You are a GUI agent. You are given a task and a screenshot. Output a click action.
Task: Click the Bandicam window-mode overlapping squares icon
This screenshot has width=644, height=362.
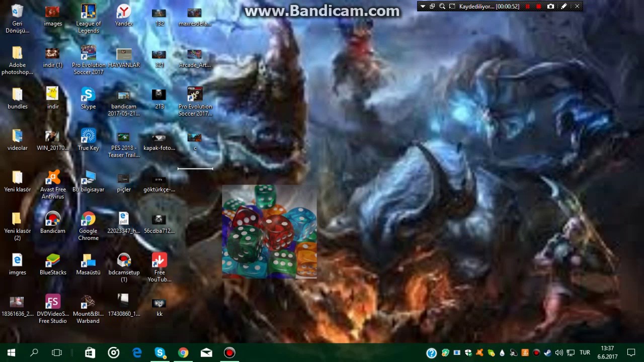coord(432,7)
